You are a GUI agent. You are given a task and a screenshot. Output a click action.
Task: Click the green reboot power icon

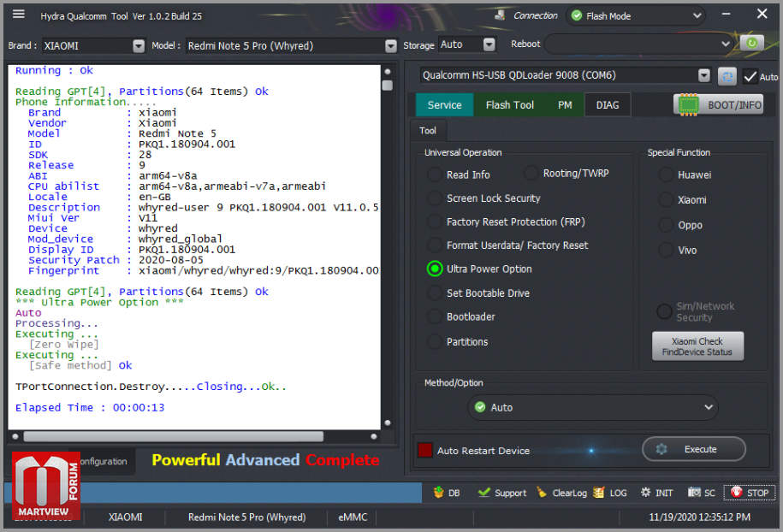pyautogui.click(x=751, y=44)
